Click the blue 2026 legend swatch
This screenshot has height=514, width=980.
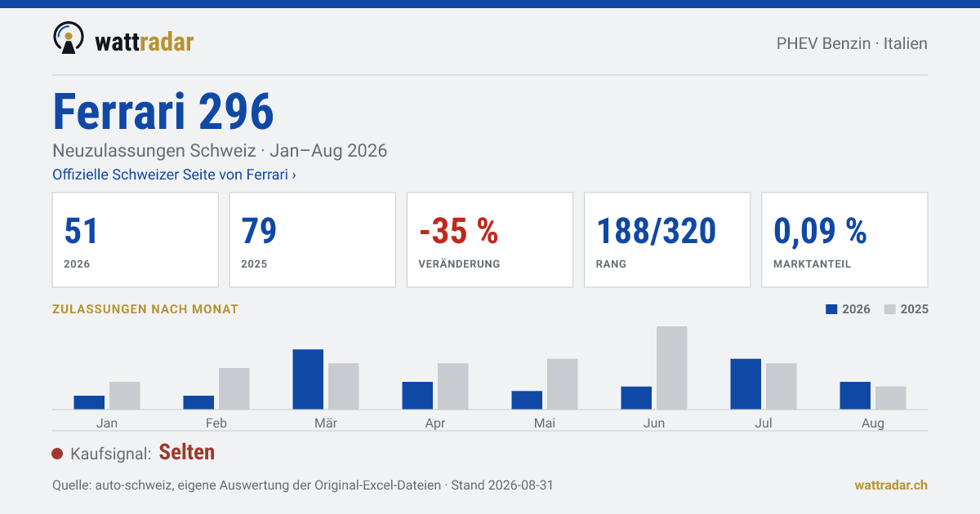(x=832, y=309)
